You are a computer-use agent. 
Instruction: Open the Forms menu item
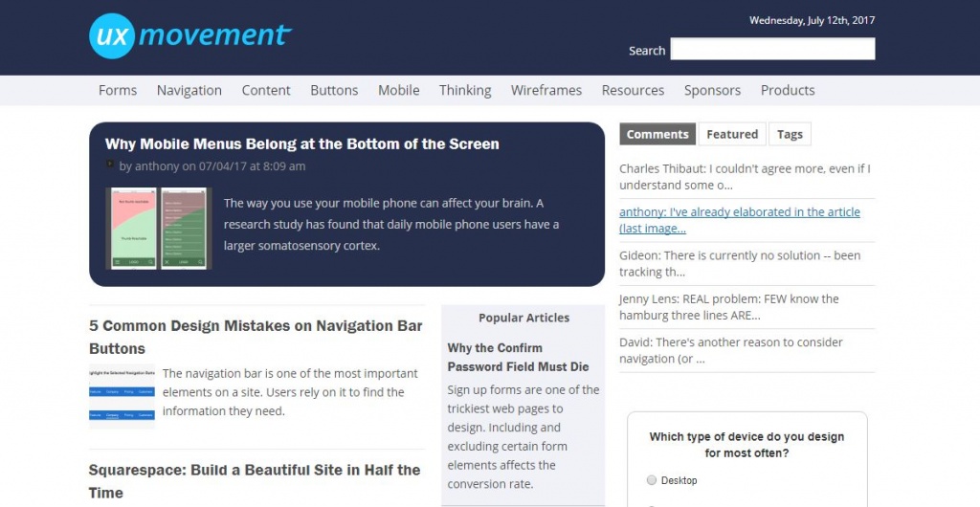(118, 90)
